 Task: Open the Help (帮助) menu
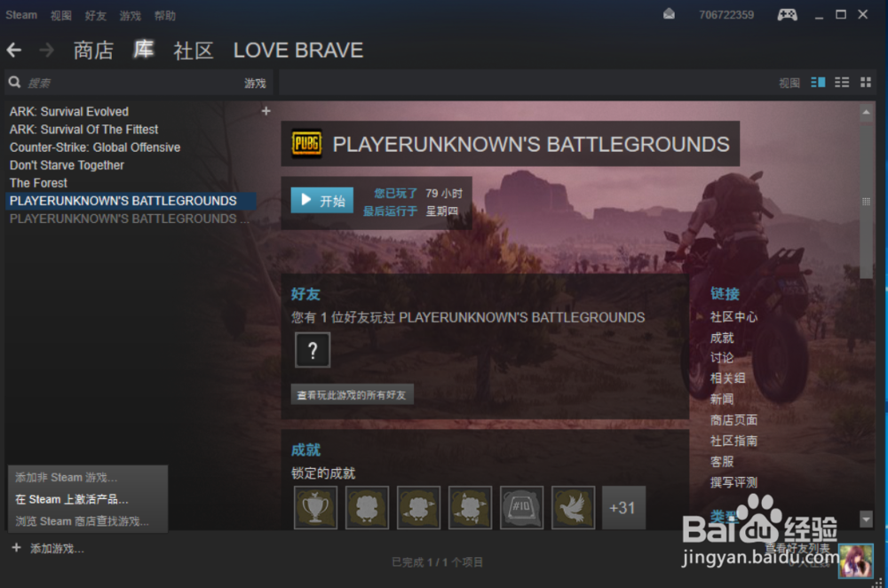coord(165,15)
